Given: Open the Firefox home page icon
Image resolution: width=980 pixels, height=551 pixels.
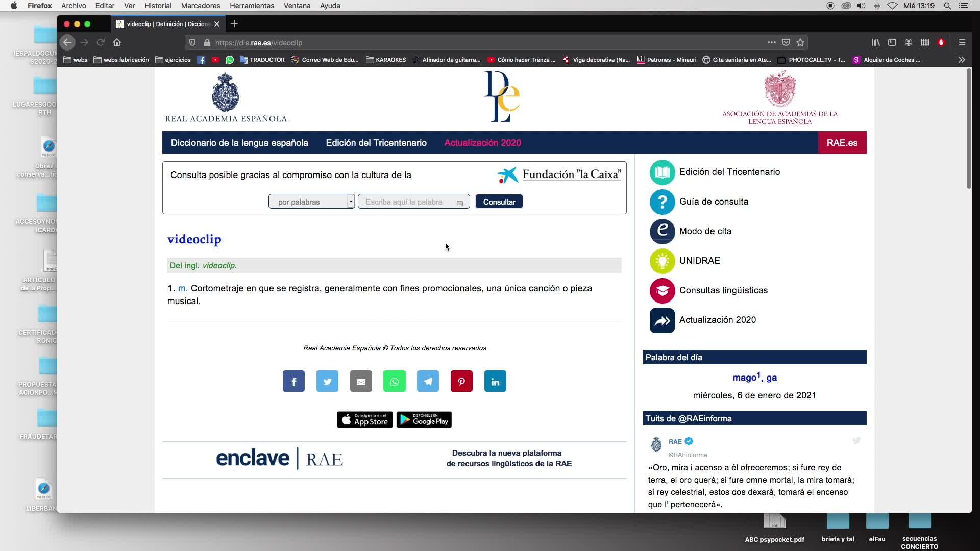Looking at the screenshot, I should click(x=117, y=43).
